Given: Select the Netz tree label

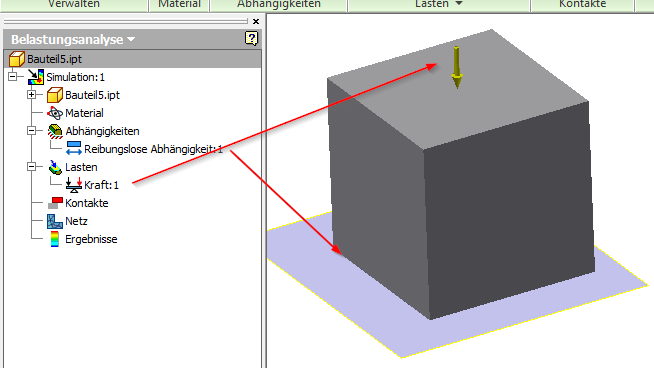Looking at the screenshot, I should (x=76, y=221).
